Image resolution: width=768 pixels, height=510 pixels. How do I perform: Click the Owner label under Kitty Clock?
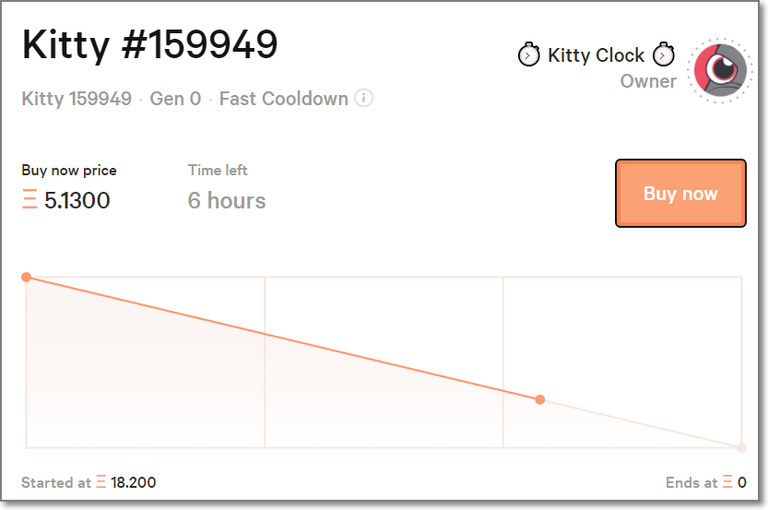click(648, 81)
